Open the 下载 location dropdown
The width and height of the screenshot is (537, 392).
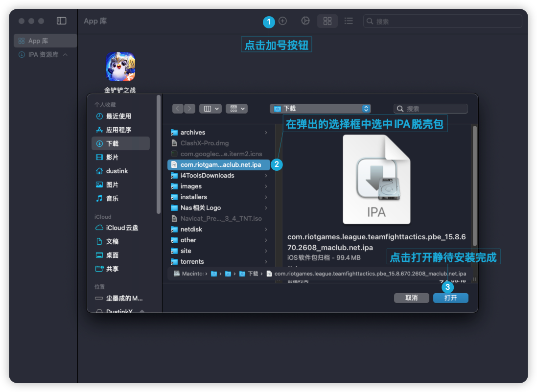point(321,108)
